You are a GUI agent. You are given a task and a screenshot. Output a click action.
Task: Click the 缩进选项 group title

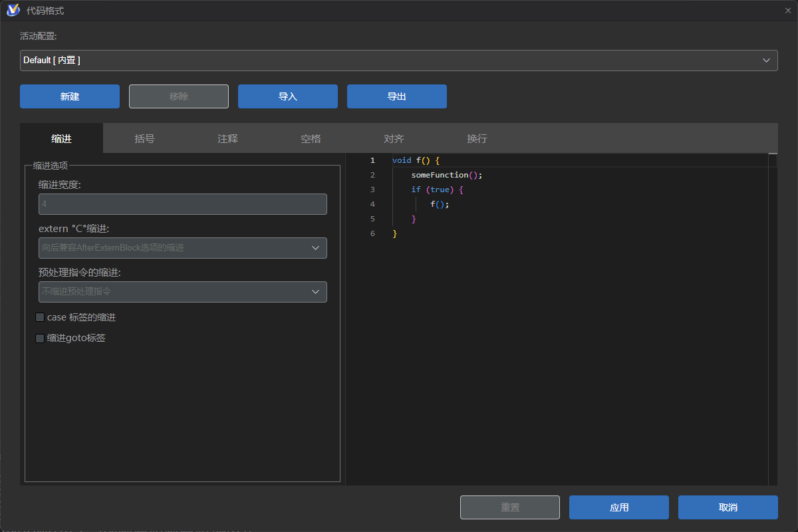pos(51,166)
